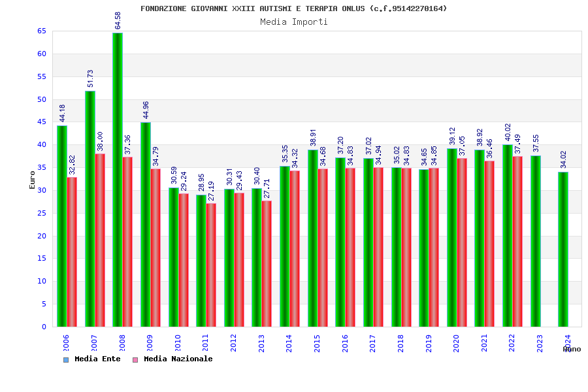Click the green 2024 bar valued 34.02
The height and width of the screenshot is (392, 588).
[x=563, y=250]
